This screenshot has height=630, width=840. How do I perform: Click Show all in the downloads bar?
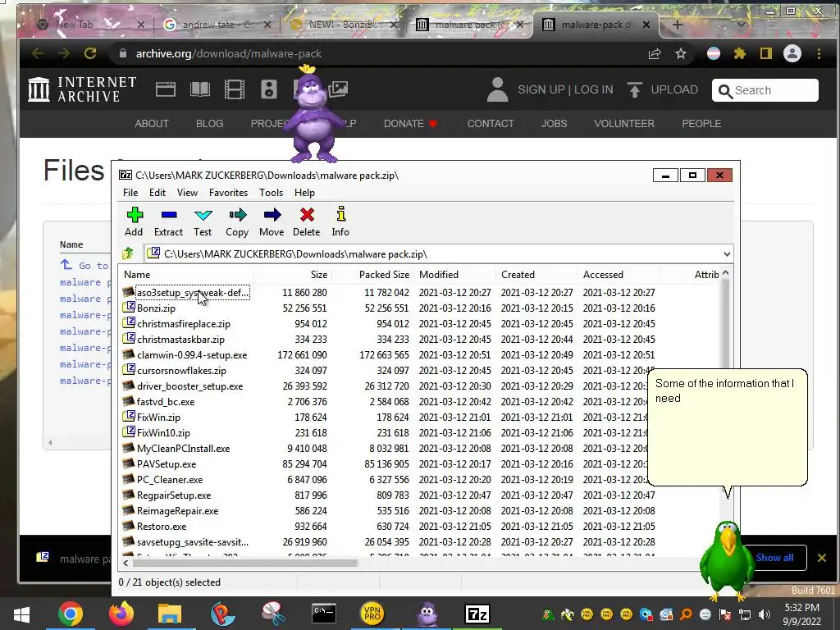[774, 558]
